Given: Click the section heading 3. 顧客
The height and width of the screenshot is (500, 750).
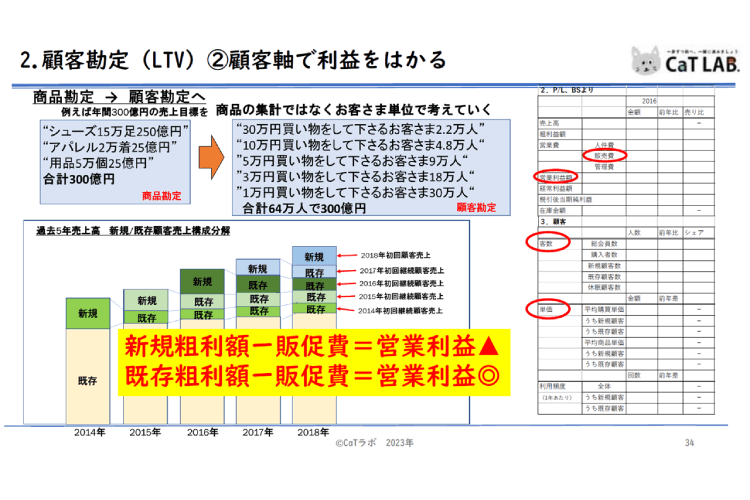Looking at the screenshot, I should pos(553,222).
